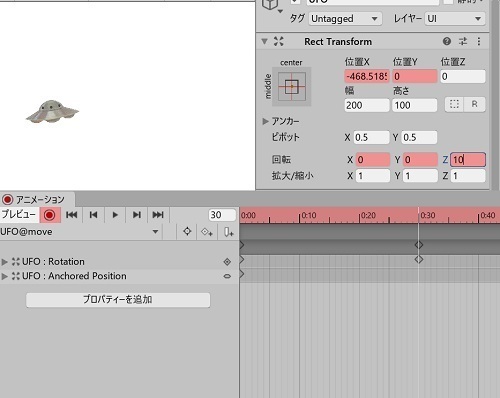The image size is (500, 398).
Task: Open Rect Transform help icon
Action: coord(447,41)
